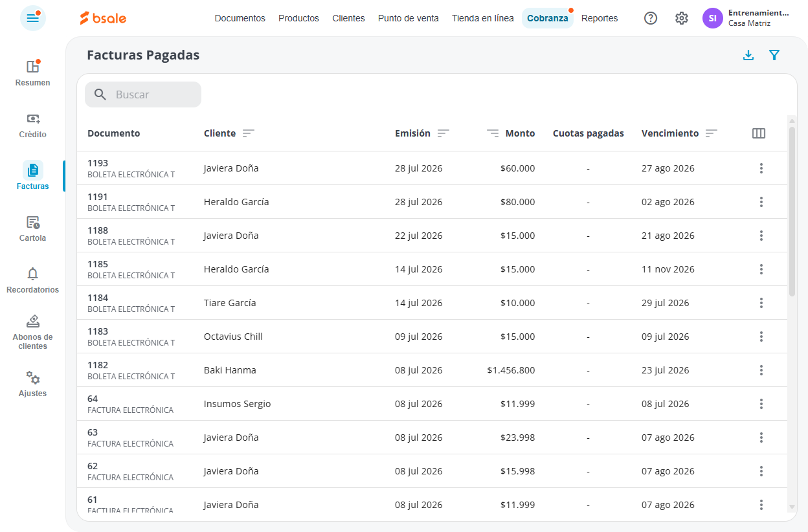Click emission date 22 jul 2026
The height and width of the screenshot is (532, 808).
click(x=419, y=236)
